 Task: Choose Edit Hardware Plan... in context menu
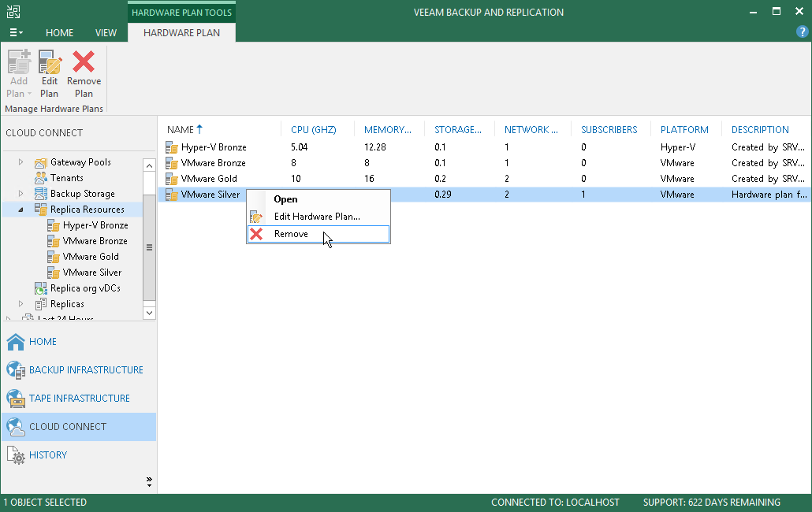tap(318, 217)
